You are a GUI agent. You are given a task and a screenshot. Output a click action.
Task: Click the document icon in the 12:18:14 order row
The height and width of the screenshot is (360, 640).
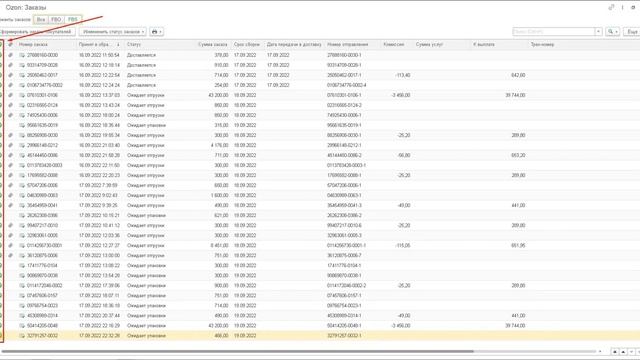click(22, 65)
